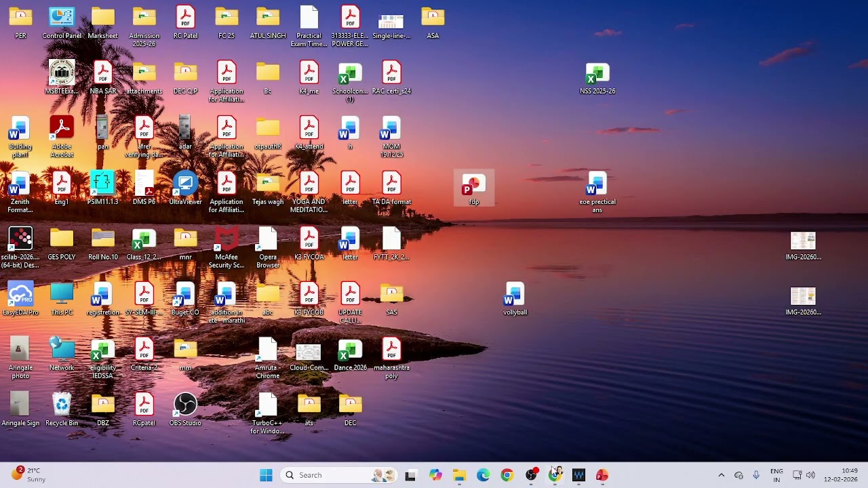The image size is (868, 488).
Task: Open the EasyEDA Pro desktop icon
Action: pos(20,299)
